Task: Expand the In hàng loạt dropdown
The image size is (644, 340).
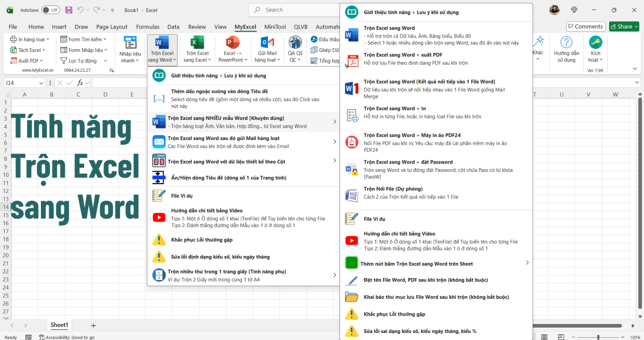Action: pos(30,40)
